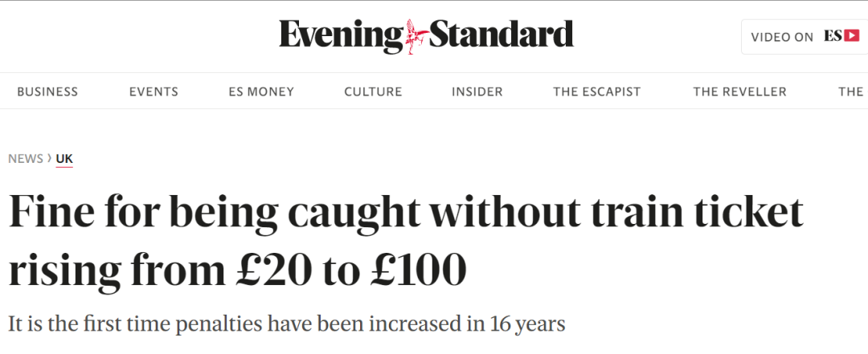The width and height of the screenshot is (868, 354).
Task: Navigate to the INSIDER section
Action: pyautogui.click(x=477, y=92)
